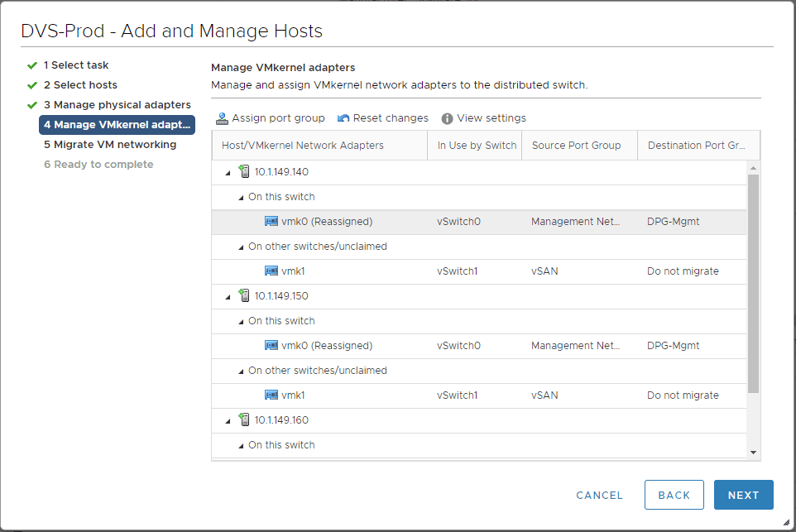Go to the Migrate VM networking step
The image size is (796, 532).
[111, 144]
